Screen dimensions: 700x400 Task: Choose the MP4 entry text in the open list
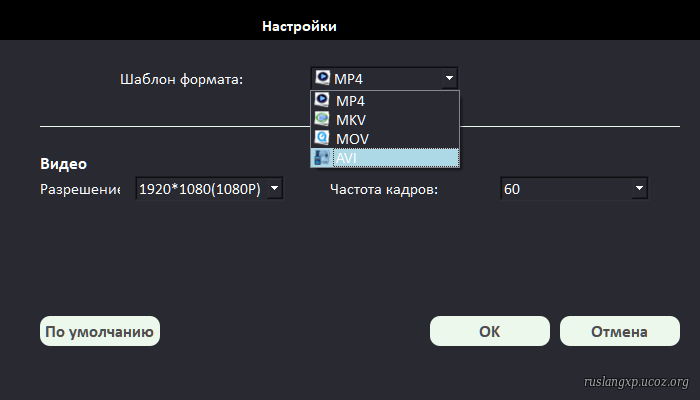coord(351,101)
